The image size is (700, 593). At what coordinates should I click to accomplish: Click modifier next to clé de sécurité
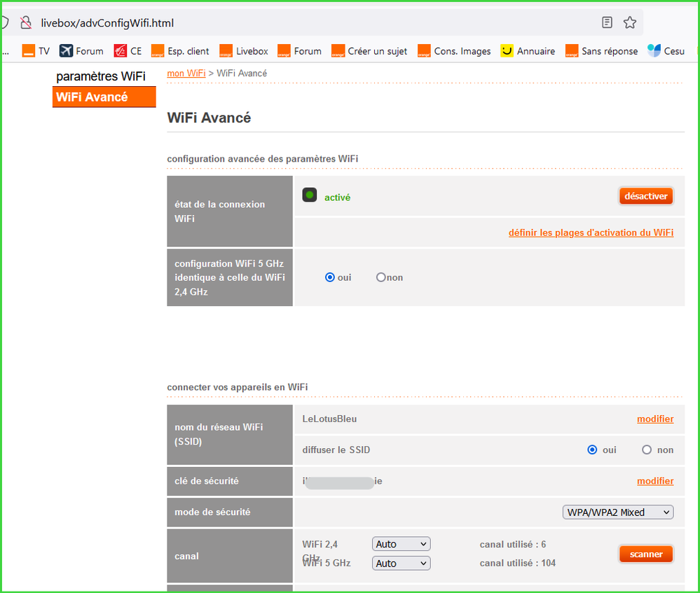pos(655,481)
